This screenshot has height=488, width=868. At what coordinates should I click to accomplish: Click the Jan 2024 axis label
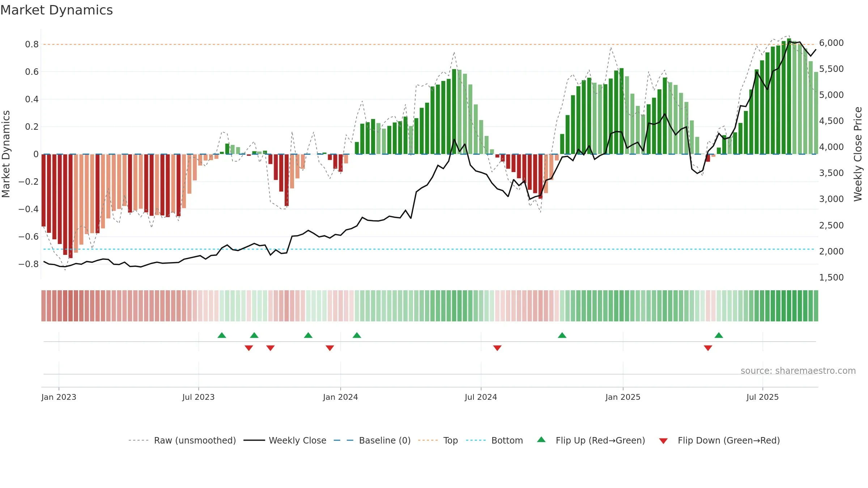(x=341, y=397)
